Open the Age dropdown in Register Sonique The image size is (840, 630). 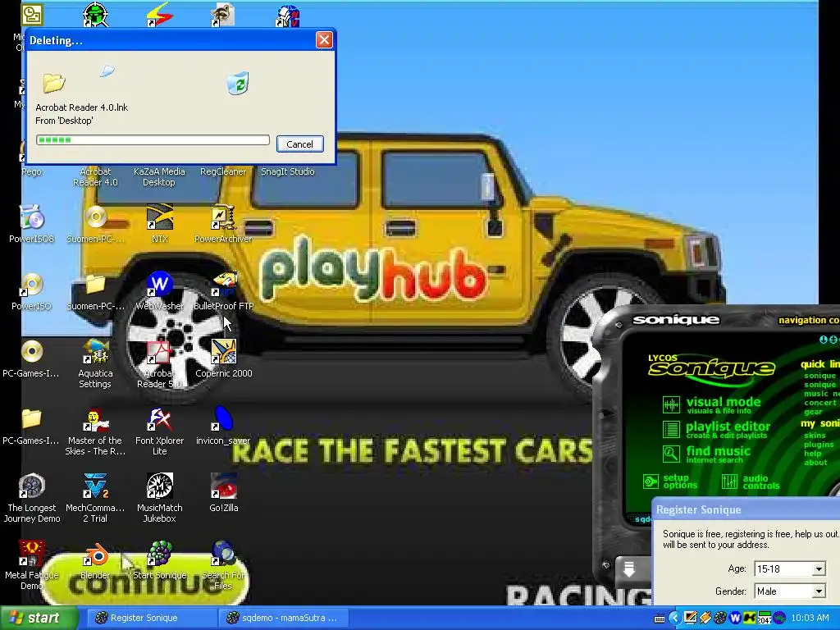pyautogui.click(x=819, y=569)
